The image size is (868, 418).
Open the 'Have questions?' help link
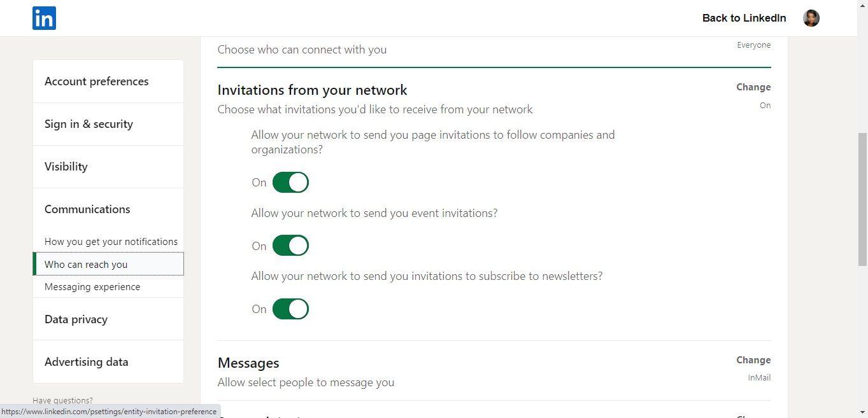point(62,400)
